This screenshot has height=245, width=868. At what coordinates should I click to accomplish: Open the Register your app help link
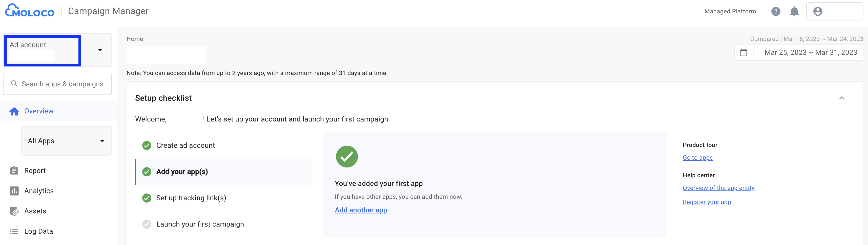click(x=707, y=202)
